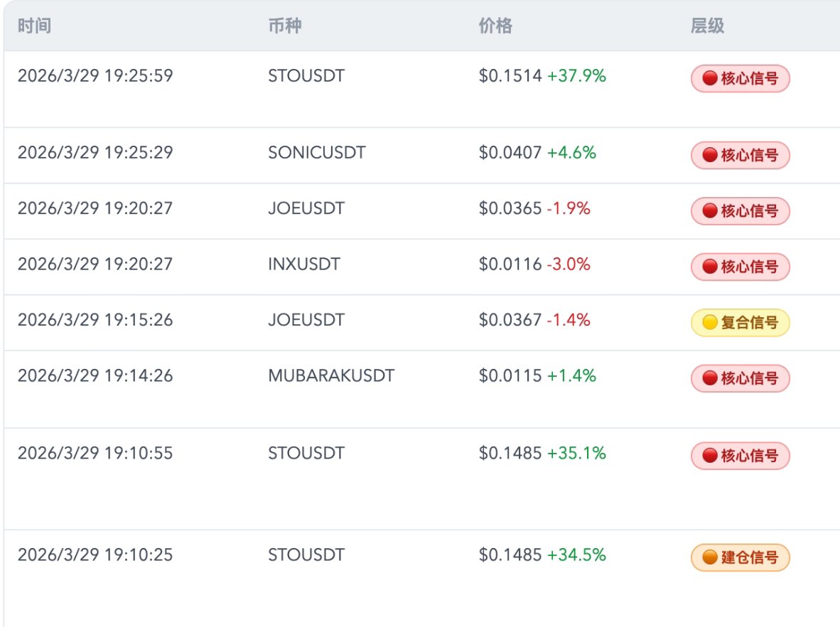The width and height of the screenshot is (840, 627).
Task: Select the 2026/3/29 19:10:25 timestamp
Action: click(95, 554)
